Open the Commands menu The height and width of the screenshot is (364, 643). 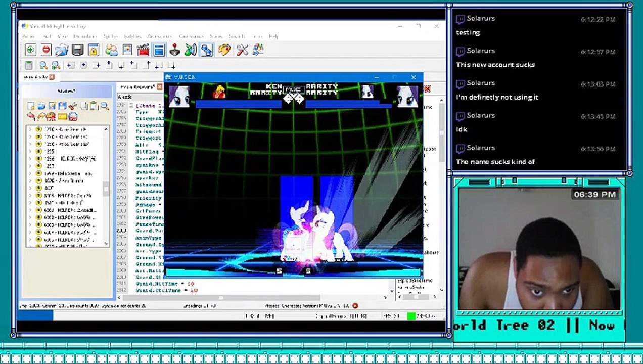tap(191, 36)
